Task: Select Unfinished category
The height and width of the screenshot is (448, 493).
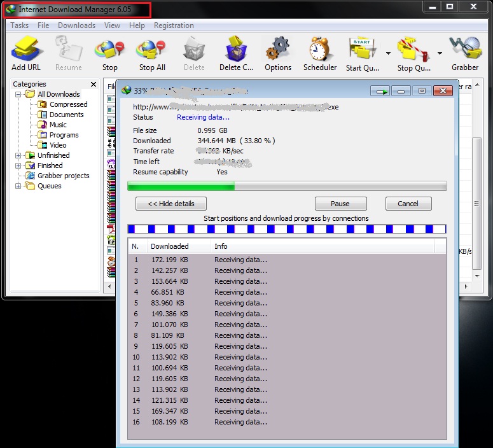Action: coord(53,155)
